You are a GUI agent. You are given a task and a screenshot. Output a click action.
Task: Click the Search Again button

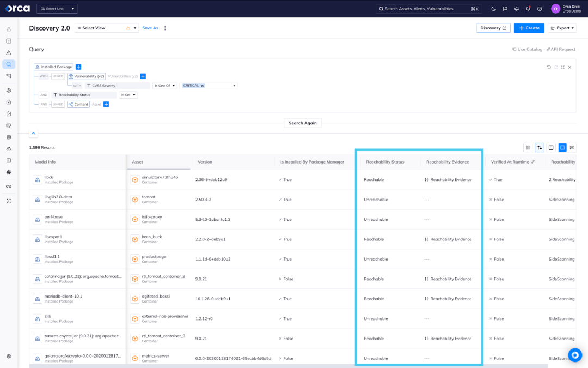click(x=302, y=123)
